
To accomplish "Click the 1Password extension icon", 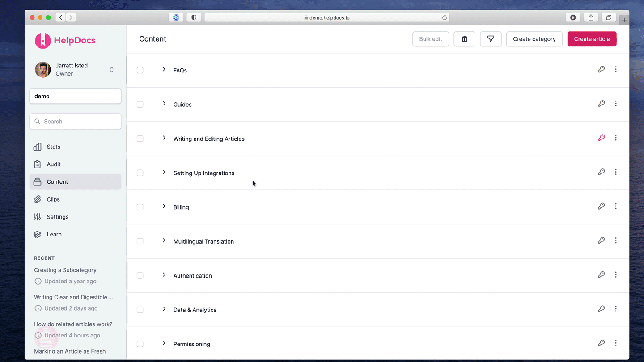I will point(176,17).
